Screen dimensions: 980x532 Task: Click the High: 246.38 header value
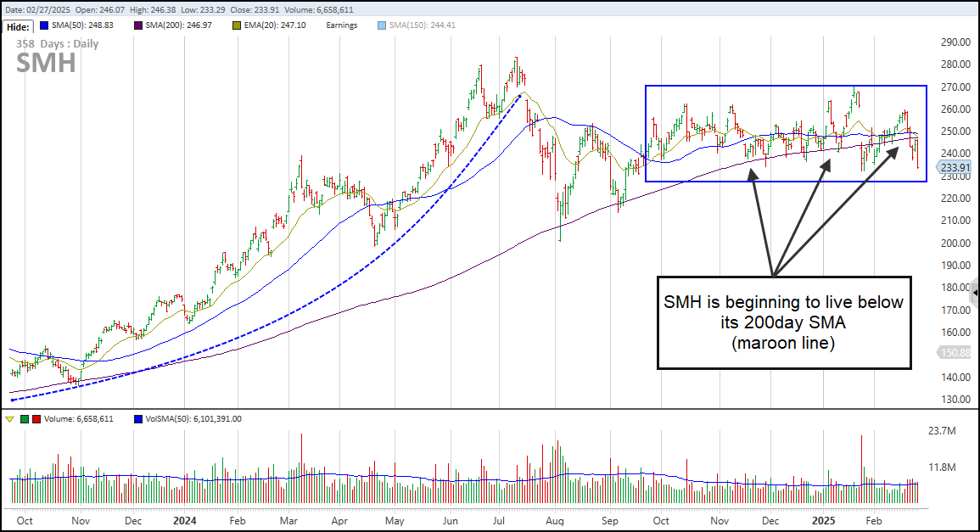(x=153, y=10)
